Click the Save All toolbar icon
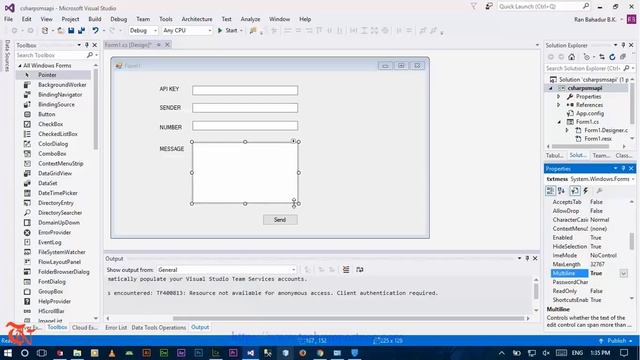The width and height of the screenshot is (640, 360). pos(81,31)
